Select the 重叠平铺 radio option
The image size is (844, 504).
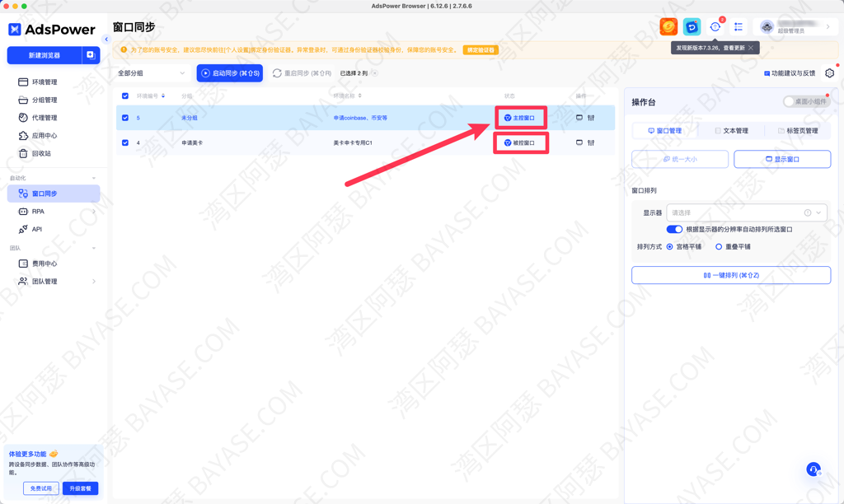point(719,246)
